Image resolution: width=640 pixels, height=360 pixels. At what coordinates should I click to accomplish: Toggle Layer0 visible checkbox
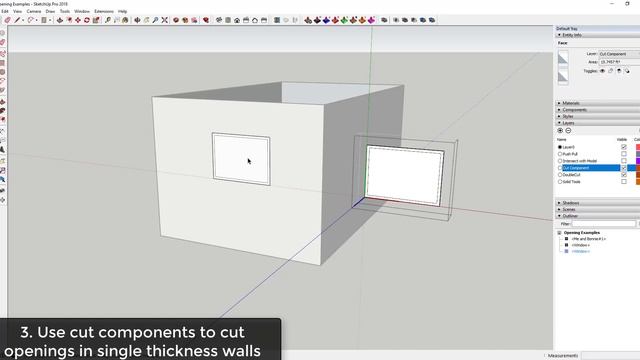coord(624,147)
